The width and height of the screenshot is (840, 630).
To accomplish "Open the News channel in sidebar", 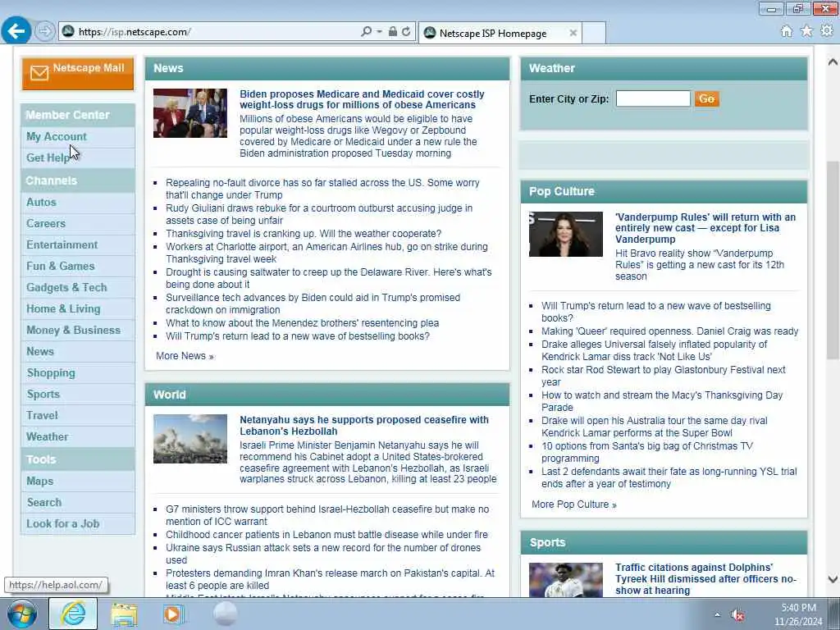I will pyautogui.click(x=40, y=351).
